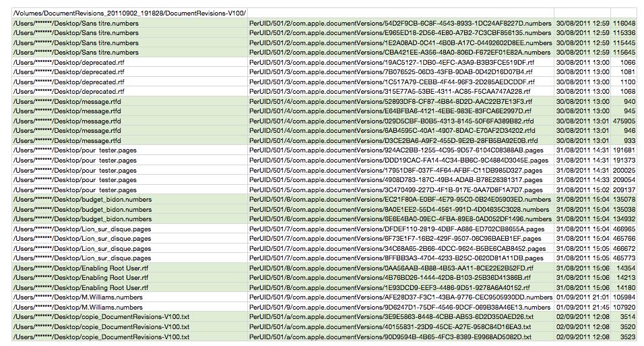Select the size value 191373
This screenshot has width=644, height=346.
click(x=624, y=161)
